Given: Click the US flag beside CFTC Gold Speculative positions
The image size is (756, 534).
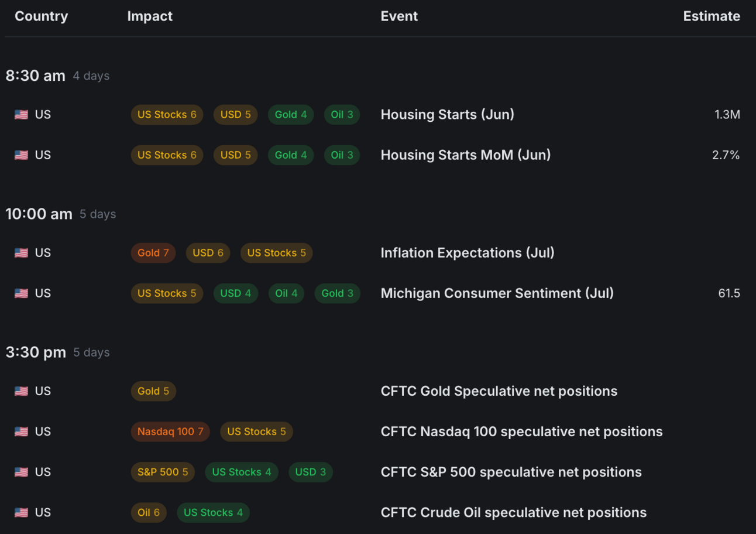Looking at the screenshot, I should (21, 391).
